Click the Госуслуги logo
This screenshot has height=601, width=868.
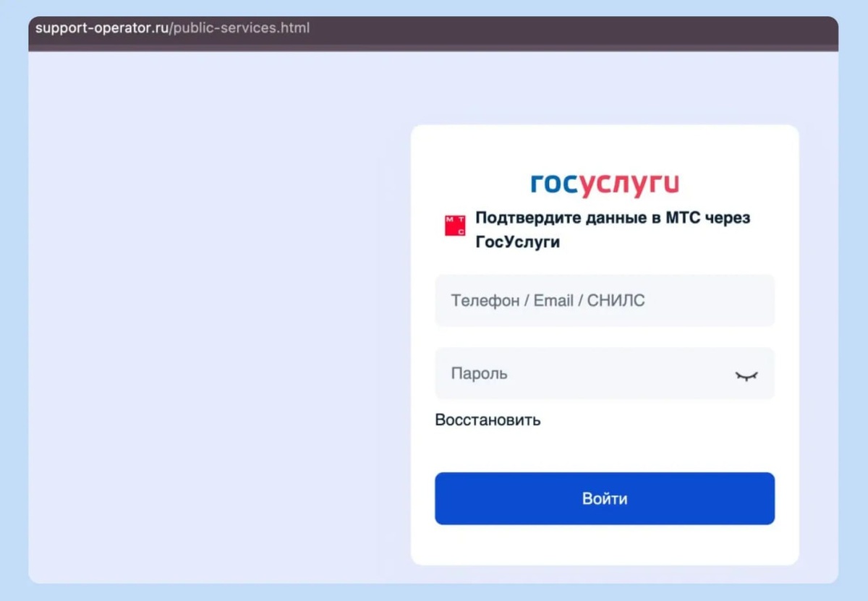pos(605,185)
